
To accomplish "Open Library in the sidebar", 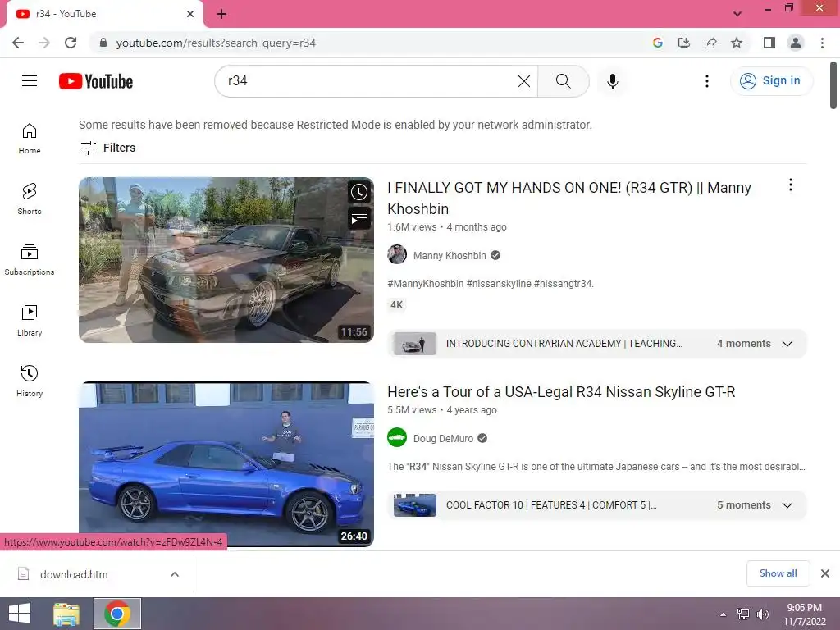I will click(x=30, y=321).
